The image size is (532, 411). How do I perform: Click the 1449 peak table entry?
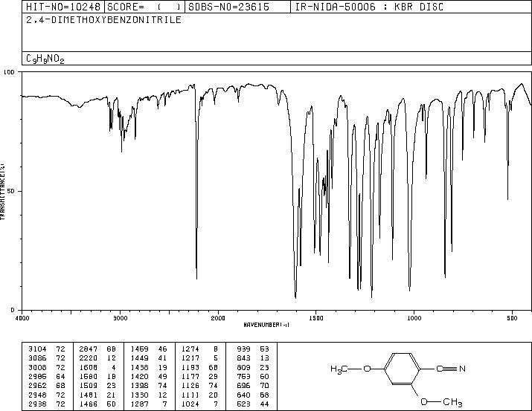tap(149, 358)
